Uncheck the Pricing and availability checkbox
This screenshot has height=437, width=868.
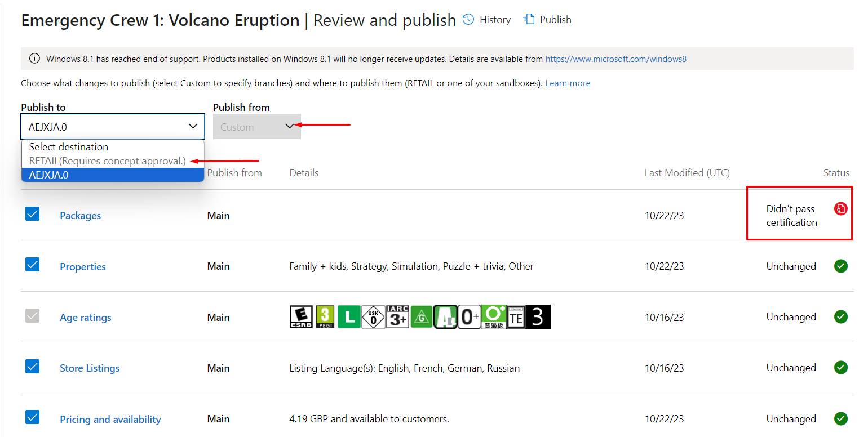tap(33, 417)
